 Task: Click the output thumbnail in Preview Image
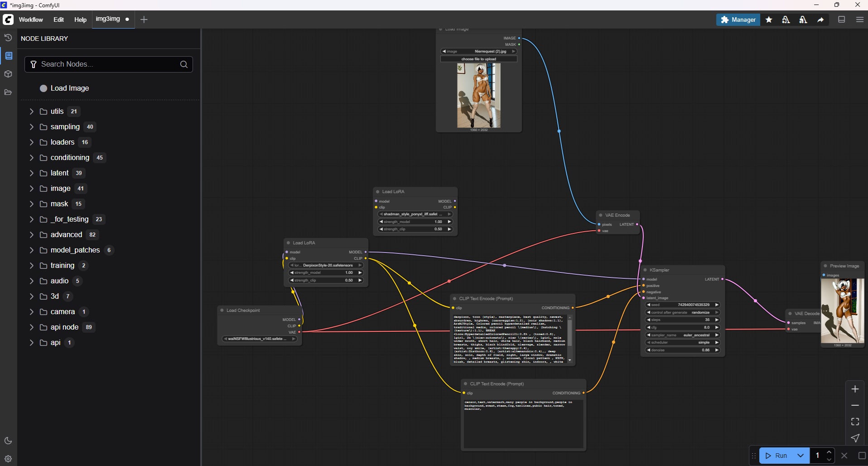point(842,311)
